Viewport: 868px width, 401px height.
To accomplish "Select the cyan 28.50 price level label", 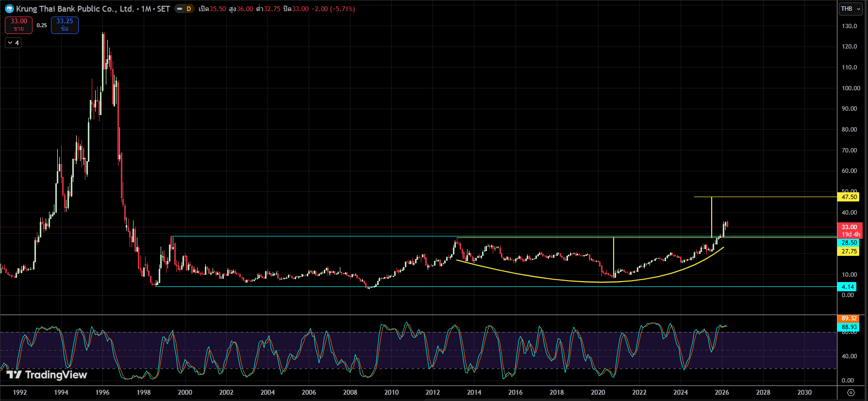I will 849,243.
